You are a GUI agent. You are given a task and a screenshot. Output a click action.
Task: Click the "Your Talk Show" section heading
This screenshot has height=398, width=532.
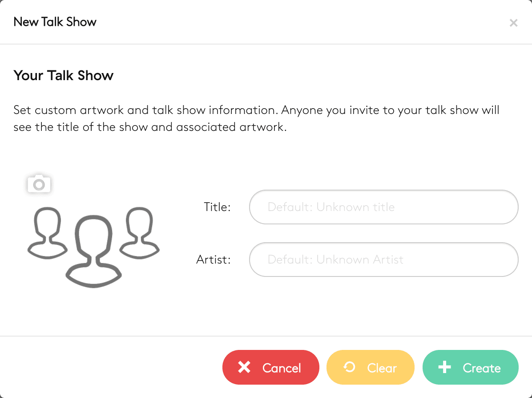coord(64,75)
